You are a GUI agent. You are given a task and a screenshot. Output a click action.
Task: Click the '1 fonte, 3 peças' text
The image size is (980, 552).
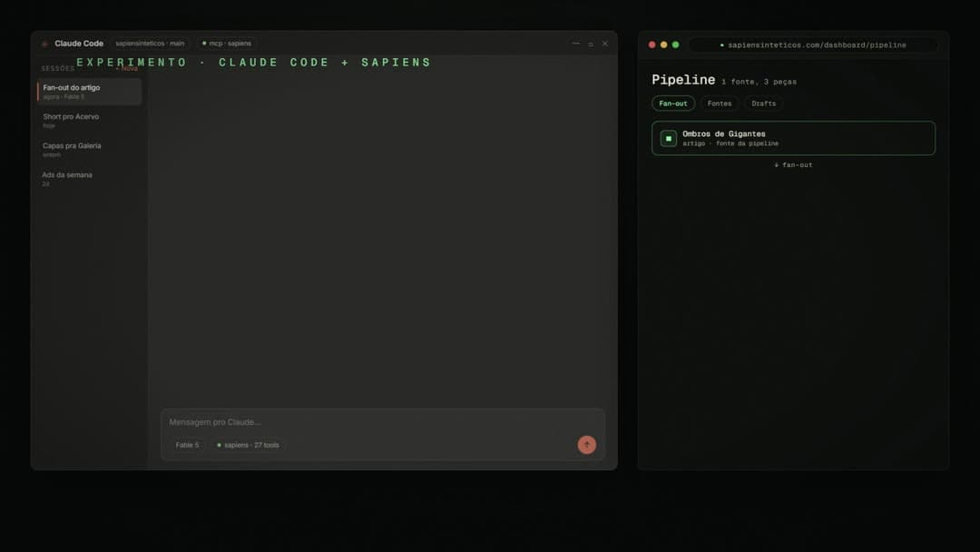pos(759,82)
